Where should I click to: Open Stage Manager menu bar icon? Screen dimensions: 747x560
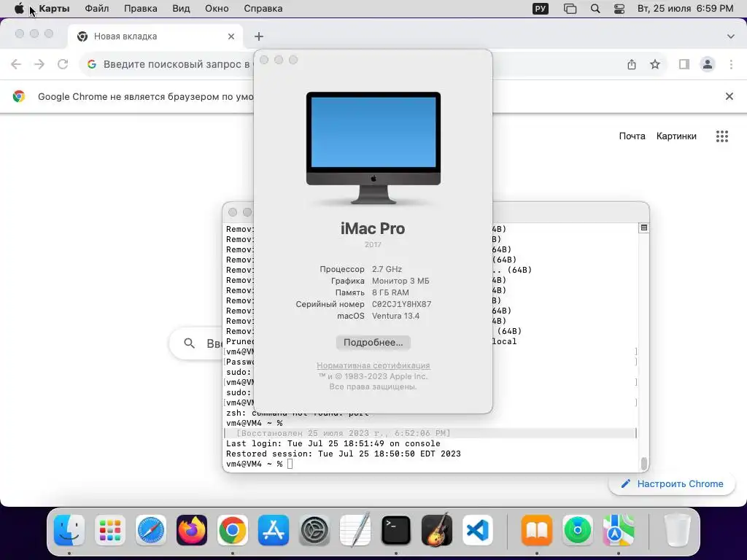(x=570, y=9)
